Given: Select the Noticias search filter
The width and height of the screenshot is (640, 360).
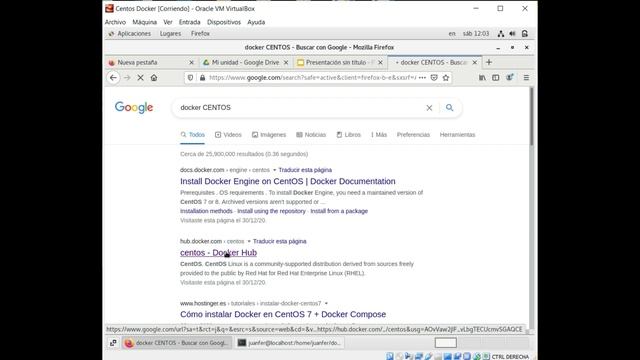Looking at the screenshot, I should (311, 135).
